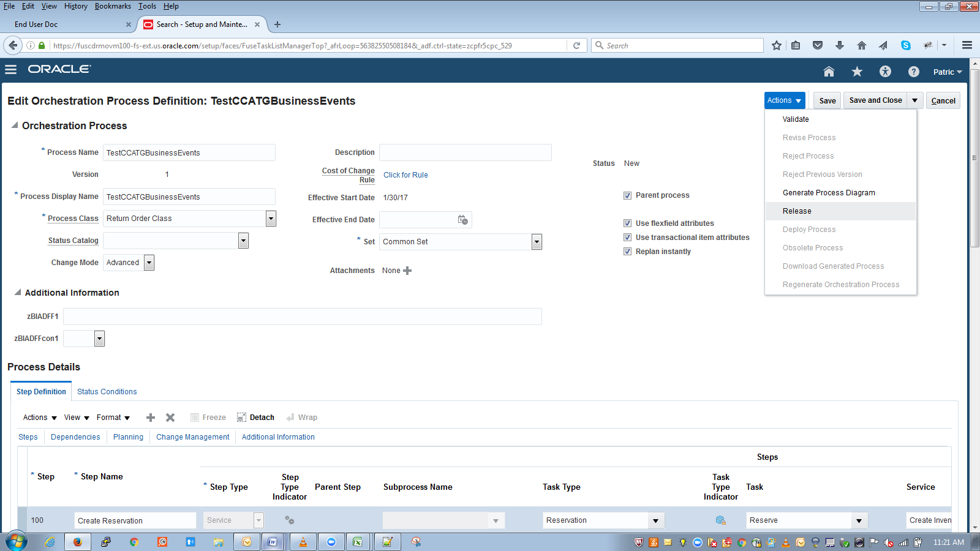Show Firefox bookmarks list icon
Image resolution: width=980 pixels, height=551 pixels.
click(796, 45)
